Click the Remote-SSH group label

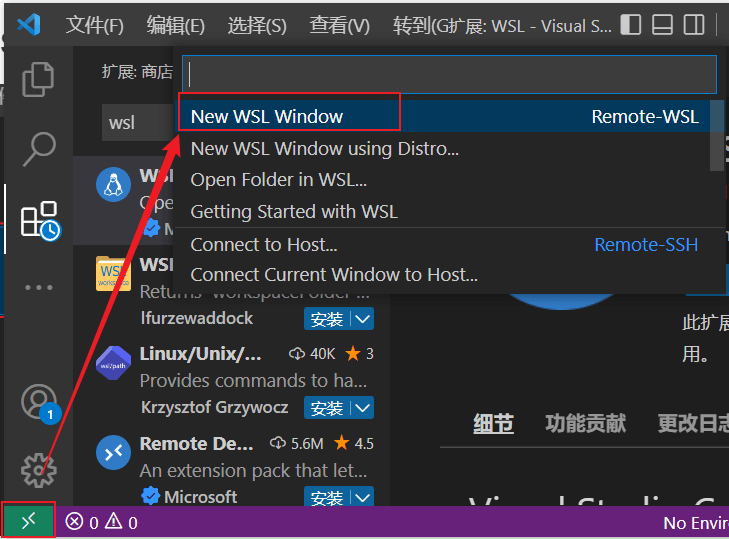(x=646, y=245)
